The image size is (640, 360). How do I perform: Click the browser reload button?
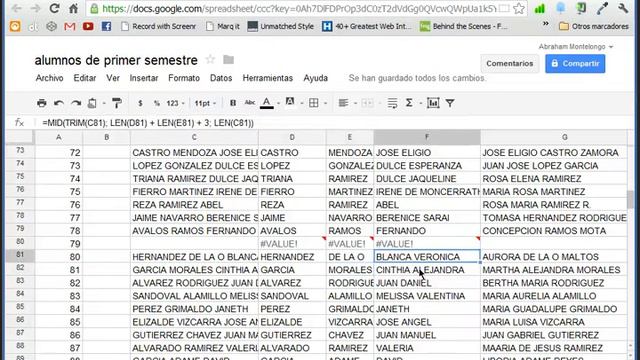click(x=54, y=8)
